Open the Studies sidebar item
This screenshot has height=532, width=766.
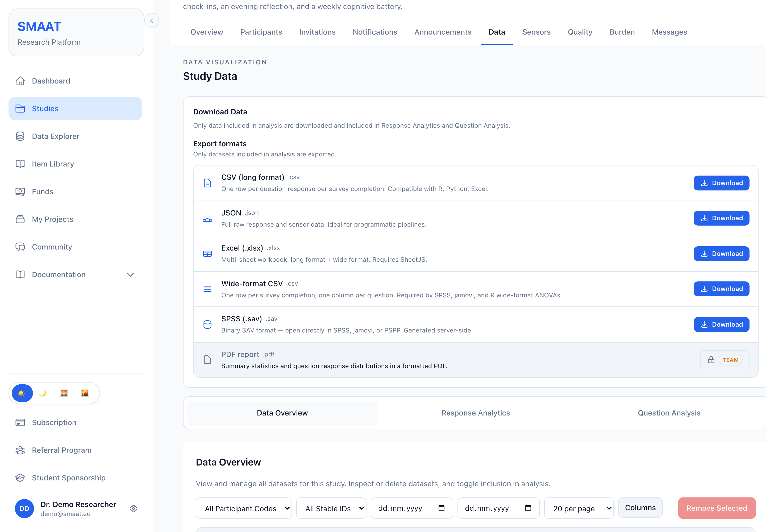coord(75,109)
